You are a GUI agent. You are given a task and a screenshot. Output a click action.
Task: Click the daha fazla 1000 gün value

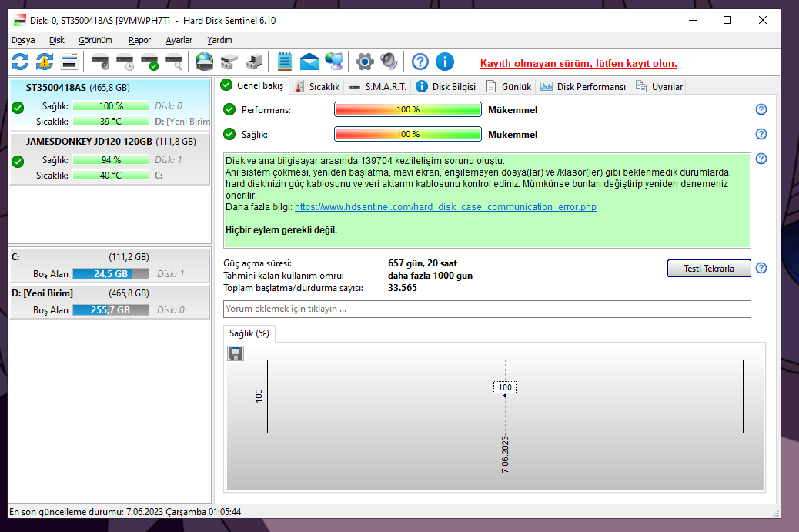coord(430,276)
